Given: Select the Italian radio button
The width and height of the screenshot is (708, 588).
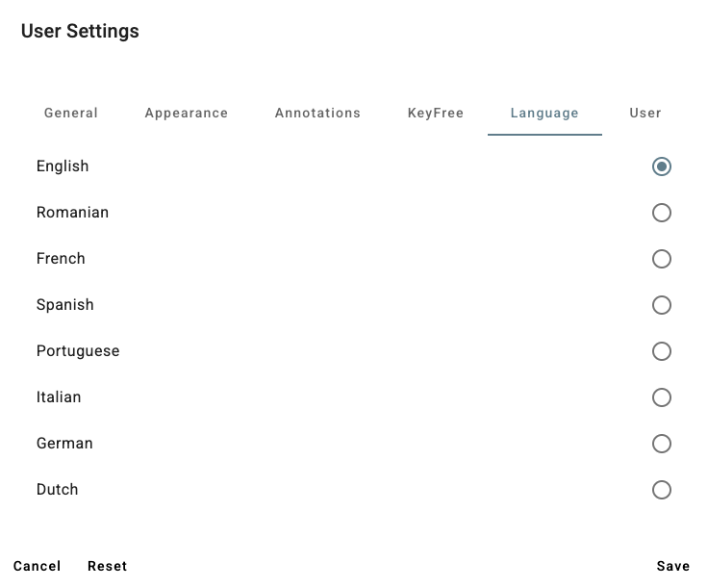Looking at the screenshot, I should point(662,397).
